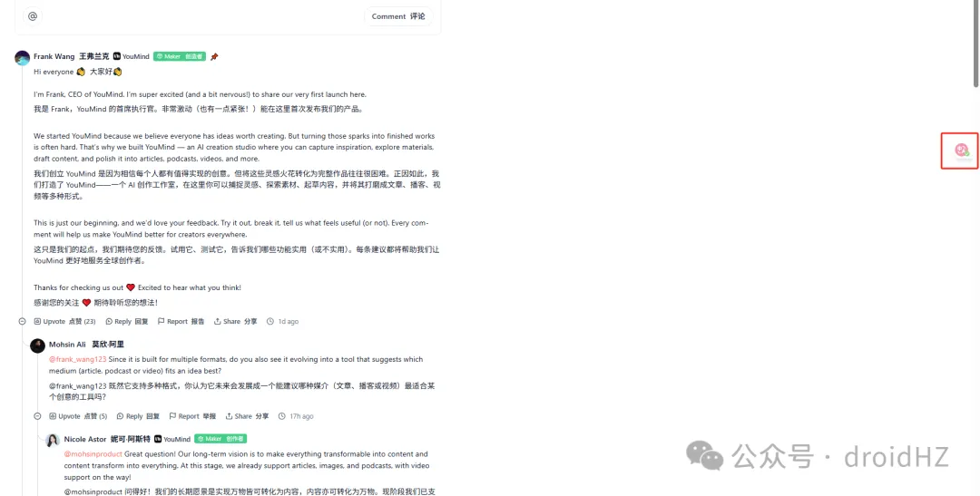Click text "I'm Frank, CEO of YouMind"
The image size is (980, 496).
click(78, 94)
